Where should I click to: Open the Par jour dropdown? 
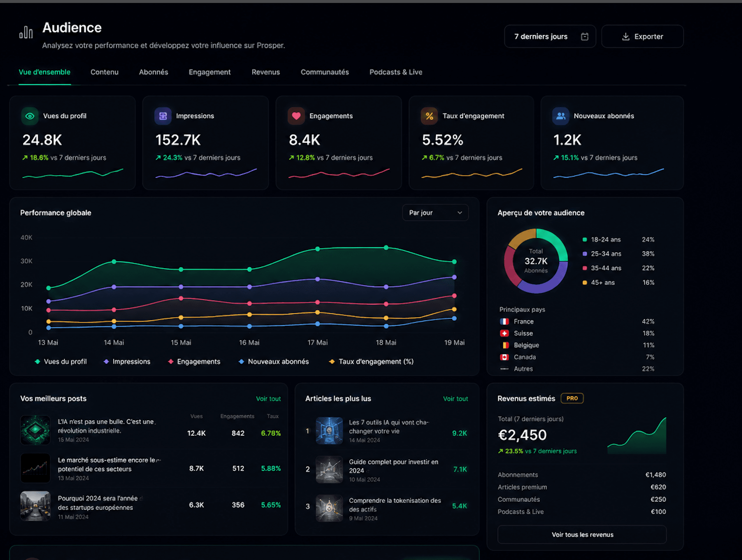(x=435, y=213)
